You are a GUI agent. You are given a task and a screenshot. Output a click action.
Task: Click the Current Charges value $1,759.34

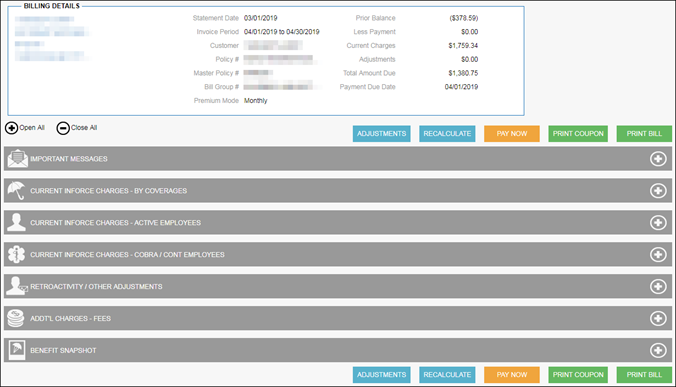[x=463, y=46]
